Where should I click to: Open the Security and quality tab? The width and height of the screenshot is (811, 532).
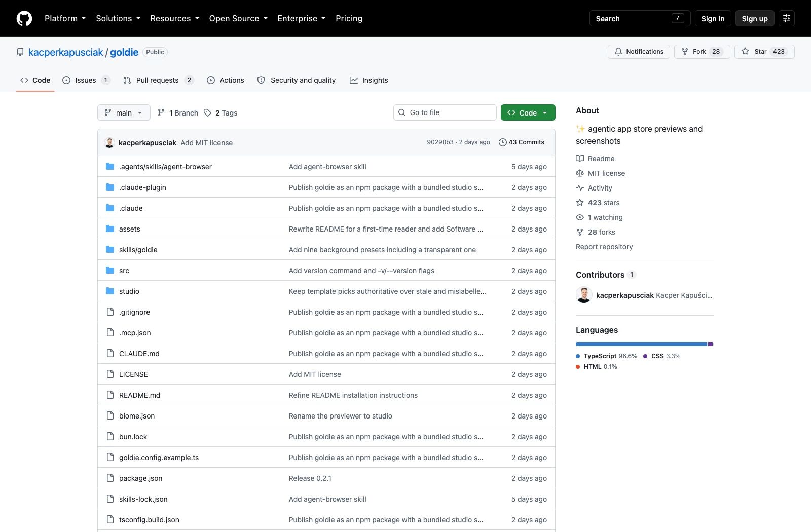click(297, 80)
